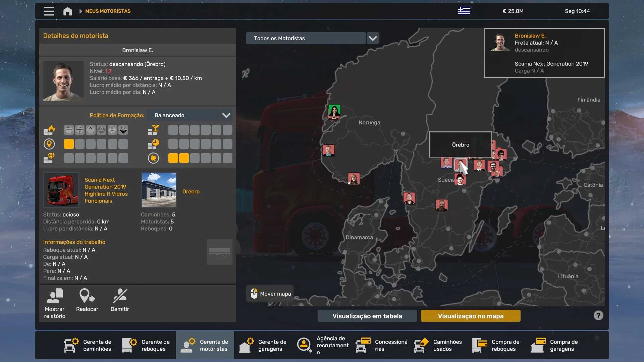The image size is (644, 362).
Task: Click the home icon
Action: [x=67, y=11]
